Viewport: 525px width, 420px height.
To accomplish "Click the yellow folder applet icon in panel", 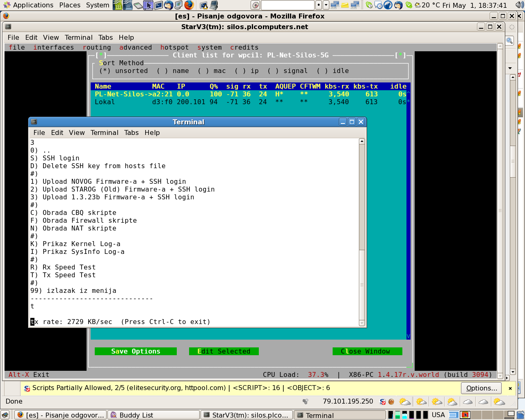I will click(x=345, y=5).
